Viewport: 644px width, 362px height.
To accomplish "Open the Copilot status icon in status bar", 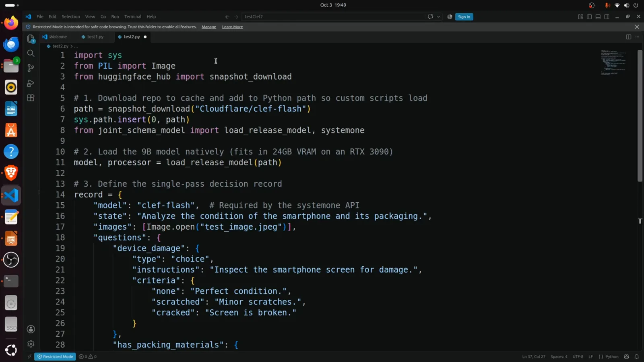I will pyautogui.click(x=626, y=356).
